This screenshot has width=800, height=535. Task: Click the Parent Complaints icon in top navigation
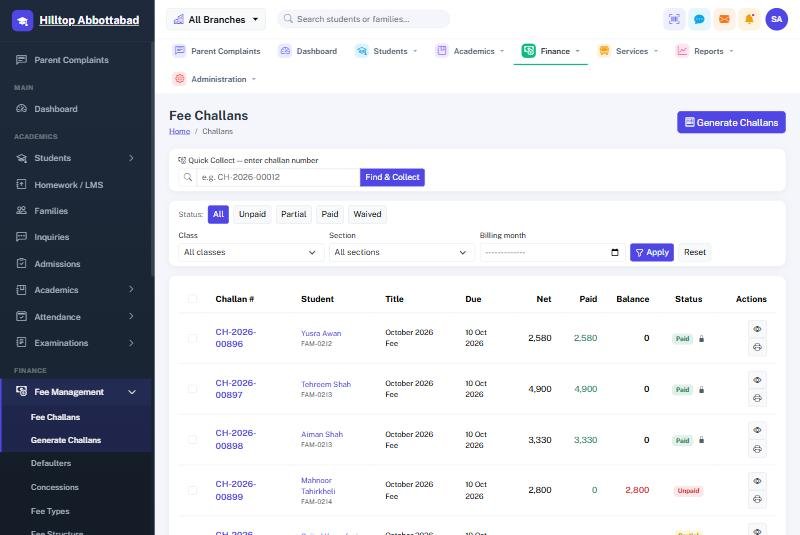point(179,51)
